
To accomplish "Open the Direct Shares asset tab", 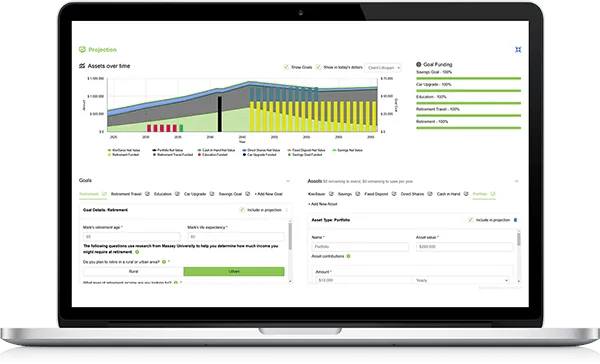I will coord(412,194).
